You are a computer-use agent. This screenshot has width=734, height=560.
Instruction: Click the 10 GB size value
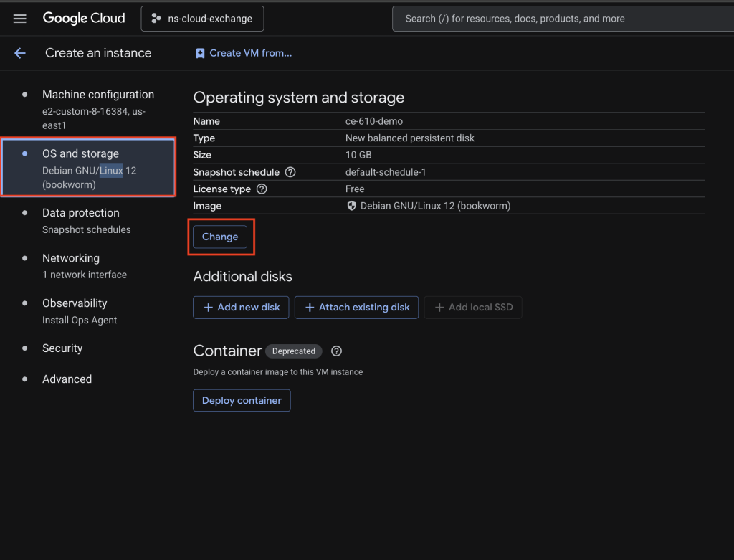358,155
